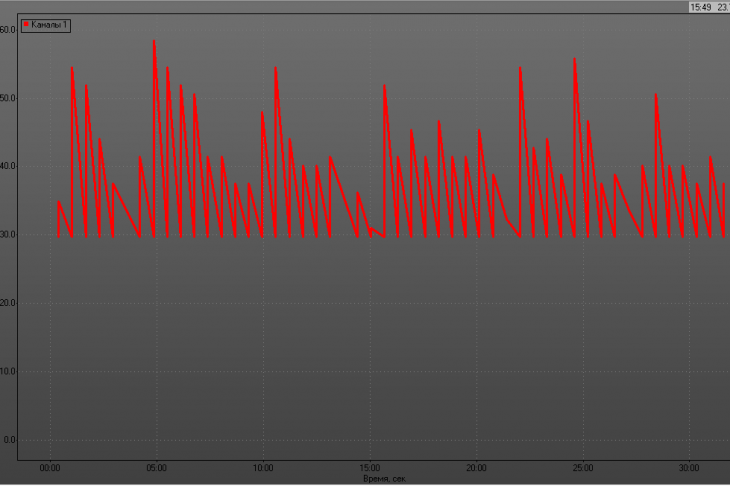The width and height of the screenshot is (730, 486).
Task: Click the 60.0 y-axis label
Action: [7, 30]
